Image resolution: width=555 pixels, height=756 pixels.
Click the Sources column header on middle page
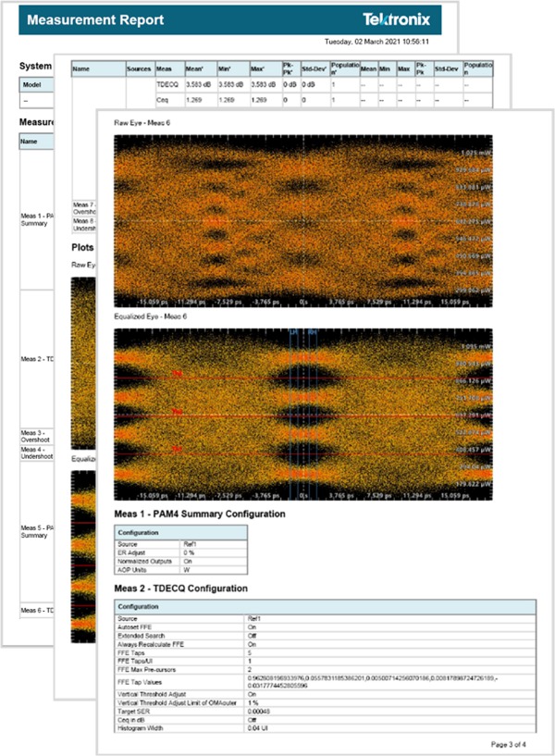click(x=139, y=69)
